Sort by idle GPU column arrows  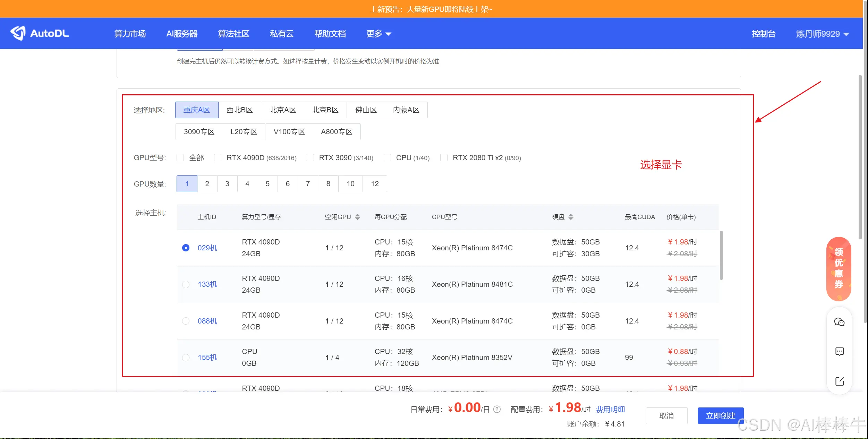tap(358, 217)
